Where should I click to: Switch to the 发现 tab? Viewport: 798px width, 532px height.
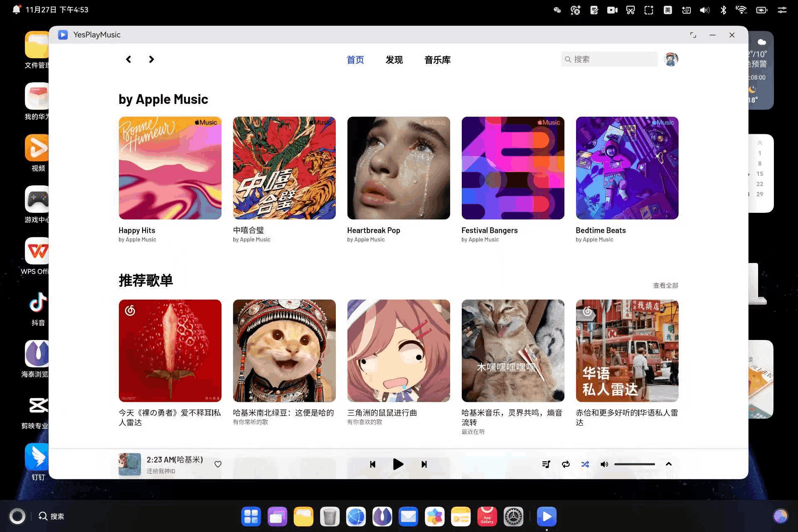click(x=394, y=60)
